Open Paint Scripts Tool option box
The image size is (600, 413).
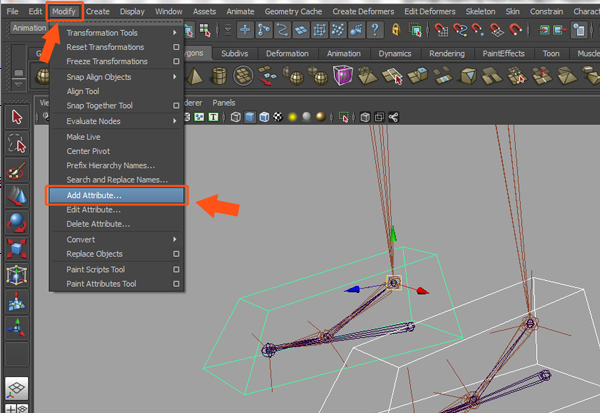click(x=176, y=269)
